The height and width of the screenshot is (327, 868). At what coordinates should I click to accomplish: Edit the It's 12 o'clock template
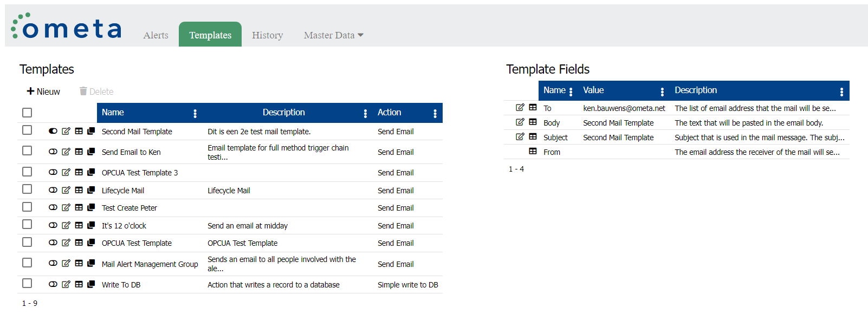point(66,225)
